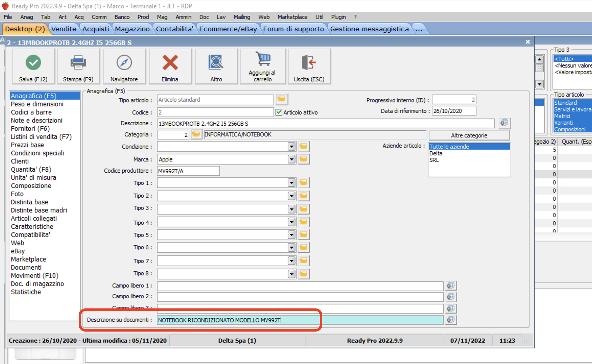Select Delta in Aziende articolo list
Image resolution: width=592 pixels, height=364 pixels.
tap(436, 153)
